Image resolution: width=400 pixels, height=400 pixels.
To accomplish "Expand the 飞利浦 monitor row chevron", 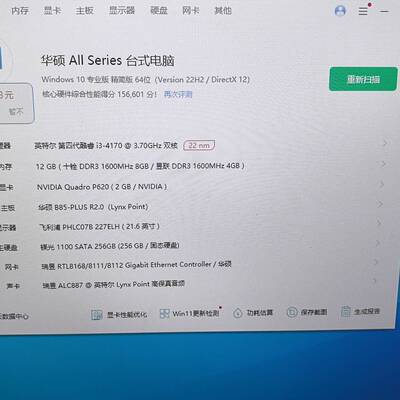I will pyautogui.click(x=379, y=223).
